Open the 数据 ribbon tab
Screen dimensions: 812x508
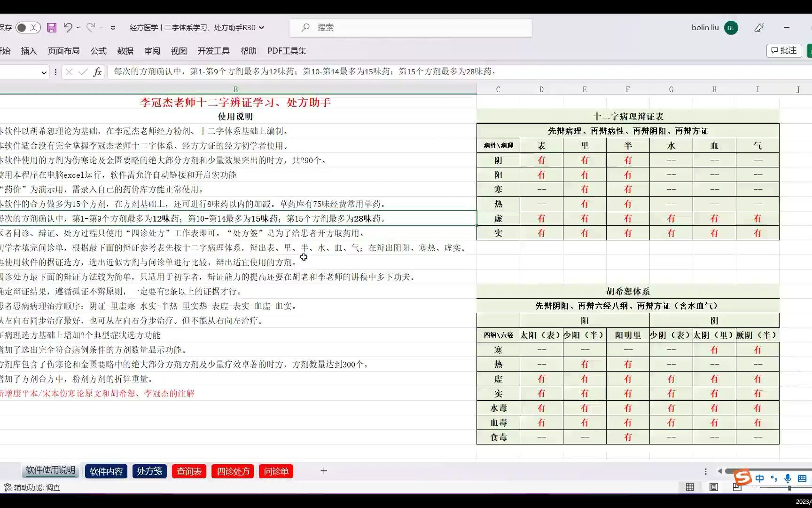125,51
